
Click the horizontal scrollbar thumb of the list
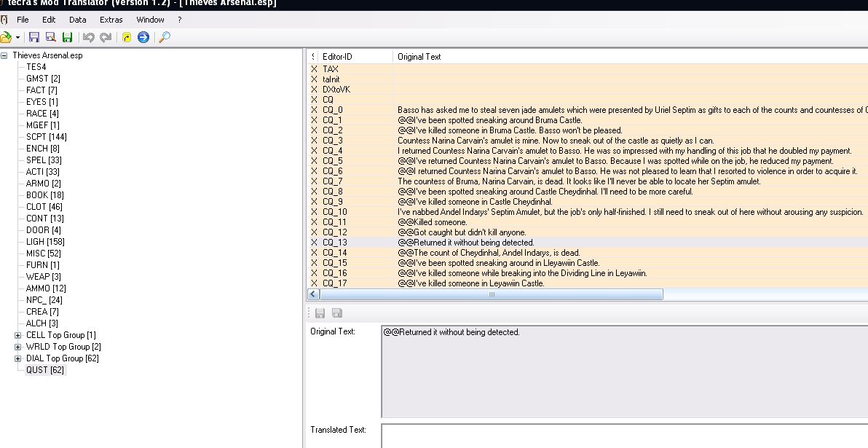point(492,294)
